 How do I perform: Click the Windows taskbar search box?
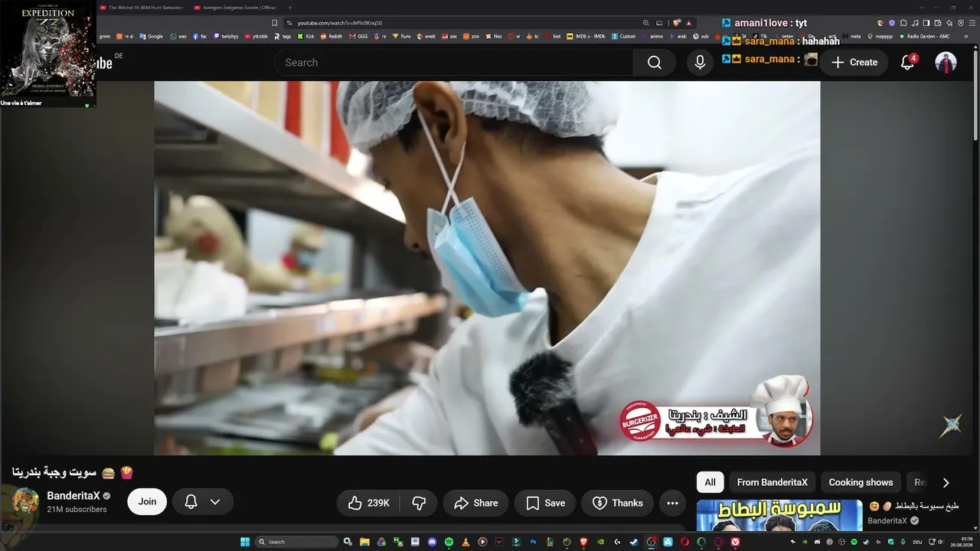click(296, 542)
